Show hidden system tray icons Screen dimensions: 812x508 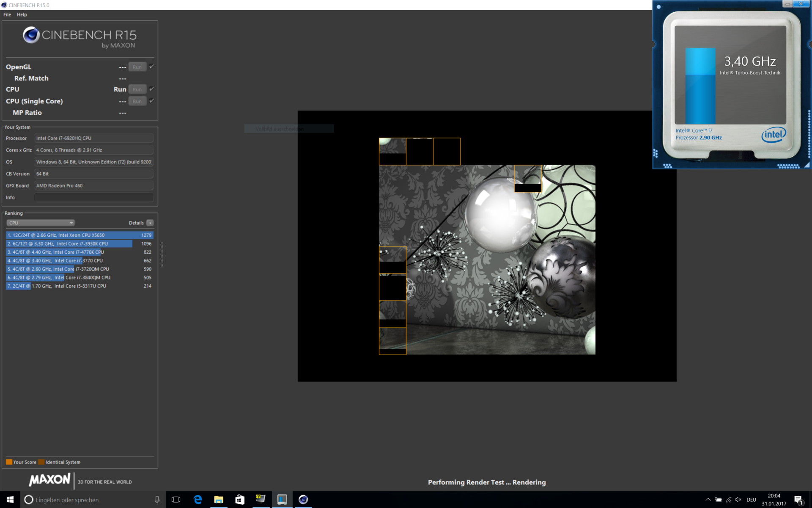point(708,500)
